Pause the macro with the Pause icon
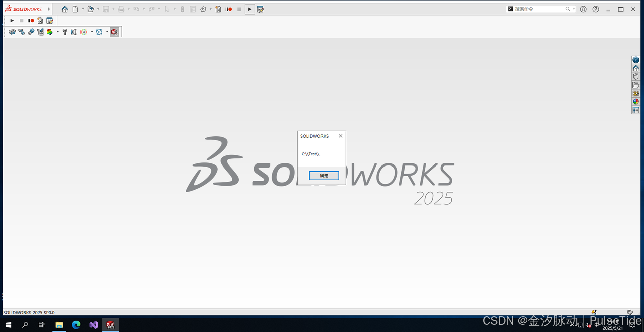Screen dimensions: 644x332 pos(29,20)
